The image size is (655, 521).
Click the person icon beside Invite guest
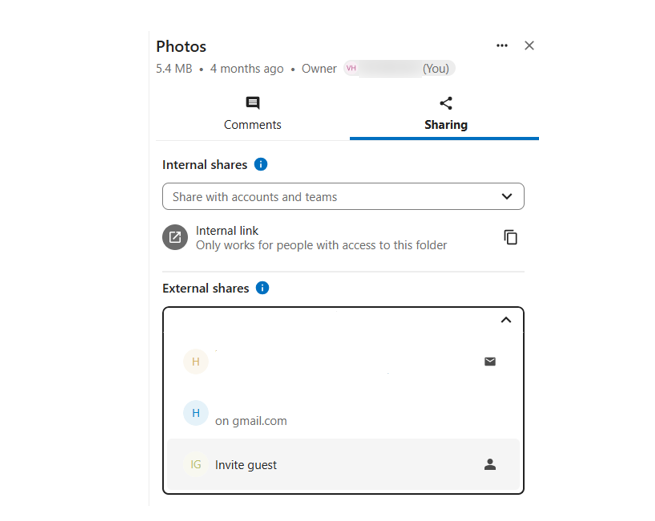point(490,465)
